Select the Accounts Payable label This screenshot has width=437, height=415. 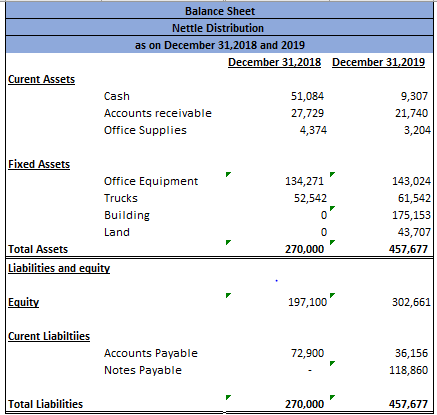point(151,353)
